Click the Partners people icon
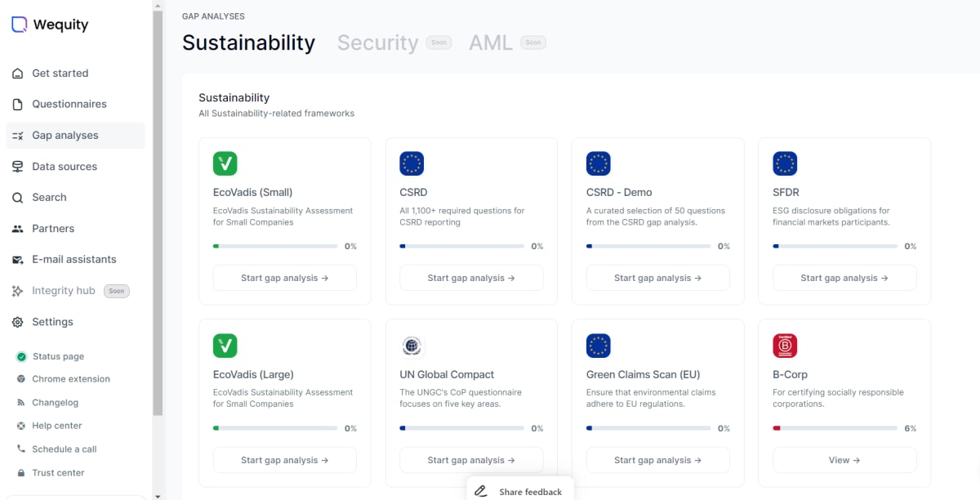980x500 pixels. [17, 229]
